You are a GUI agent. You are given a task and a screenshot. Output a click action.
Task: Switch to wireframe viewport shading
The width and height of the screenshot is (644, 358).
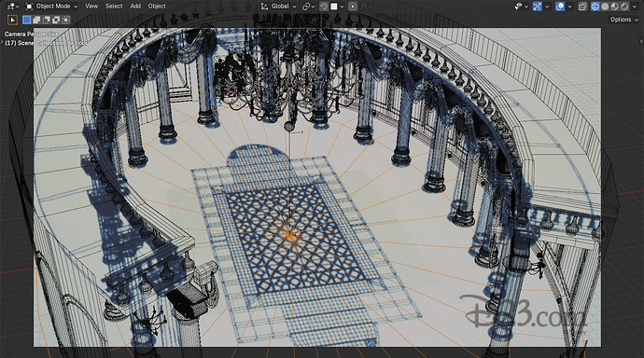(x=595, y=7)
